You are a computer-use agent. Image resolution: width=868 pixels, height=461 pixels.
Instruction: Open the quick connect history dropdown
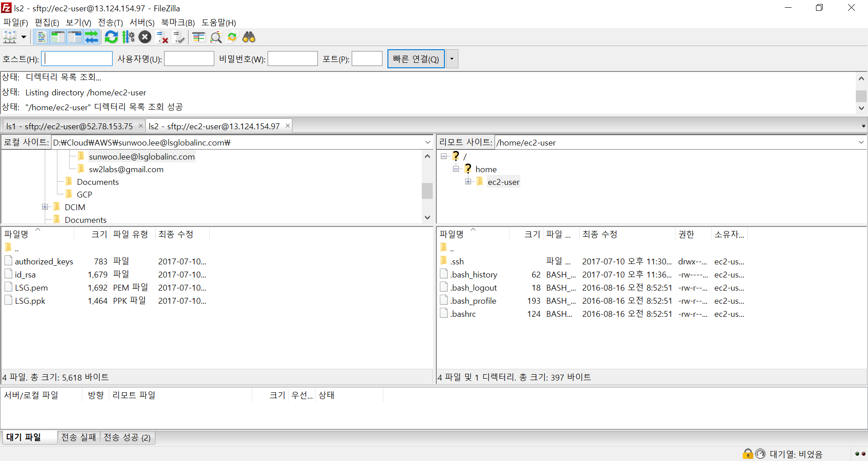coord(452,59)
